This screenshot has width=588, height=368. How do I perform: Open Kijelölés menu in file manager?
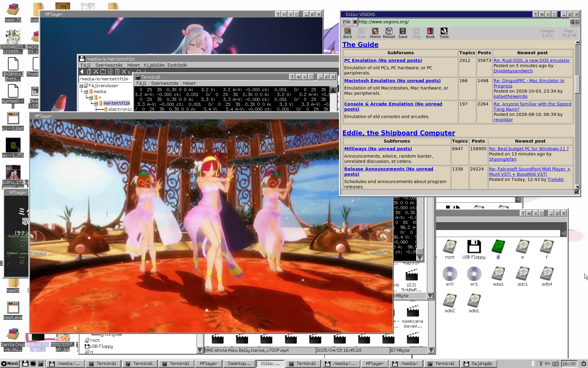[x=154, y=65]
